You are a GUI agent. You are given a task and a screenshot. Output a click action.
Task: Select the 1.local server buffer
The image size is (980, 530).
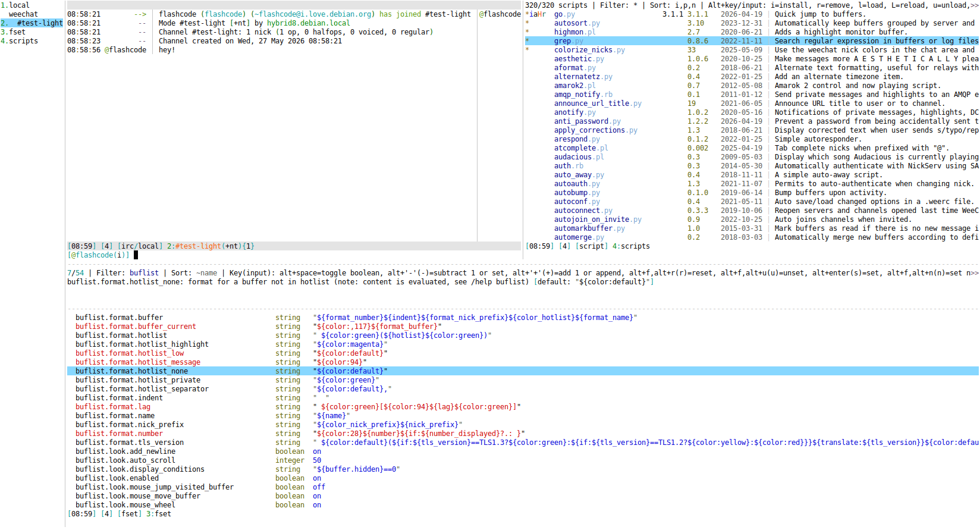(15, 5)
